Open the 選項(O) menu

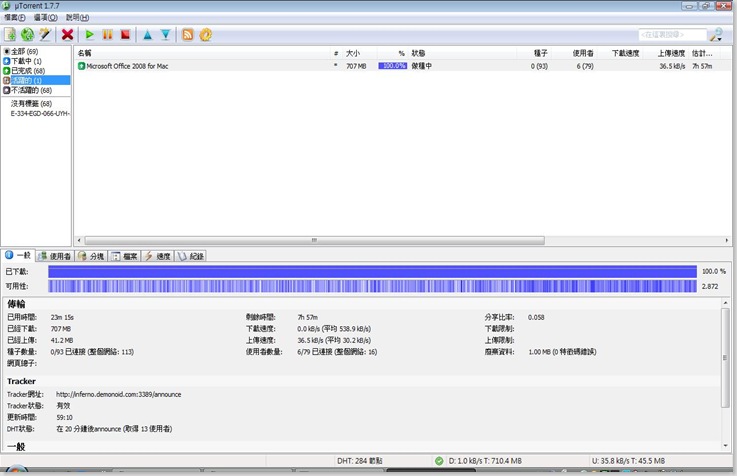pos(46,17)
